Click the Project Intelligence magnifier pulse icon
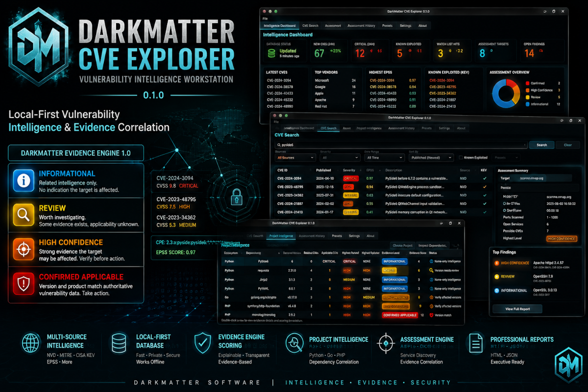The height and width of the screenshot is (392, 588). click(294, 344)
